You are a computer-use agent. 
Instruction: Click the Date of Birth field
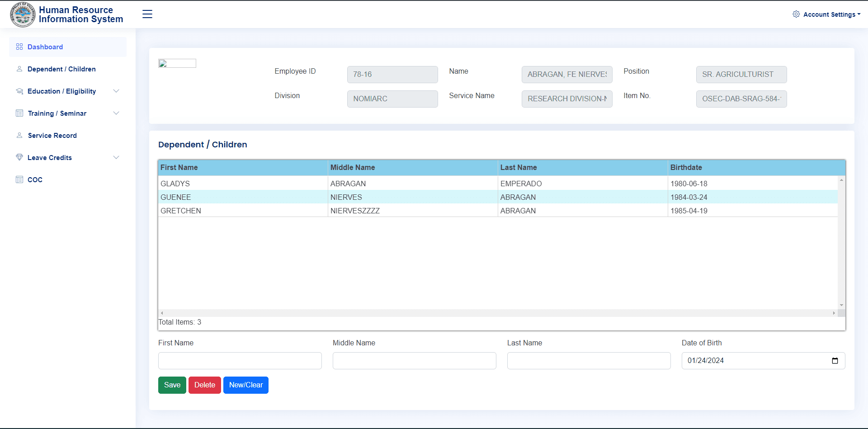pyautogui.click(x=764, y=361)
